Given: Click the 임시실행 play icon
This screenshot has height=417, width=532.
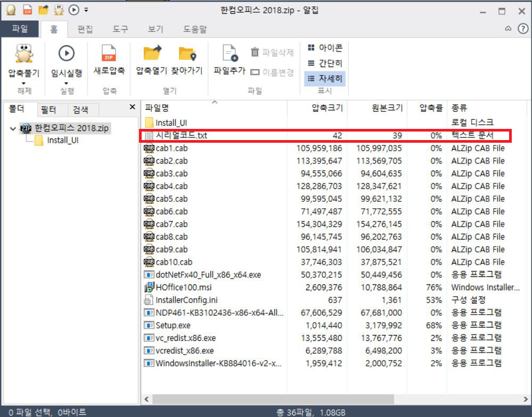Looking at the screenshot, I should click(x=67, y=53).
